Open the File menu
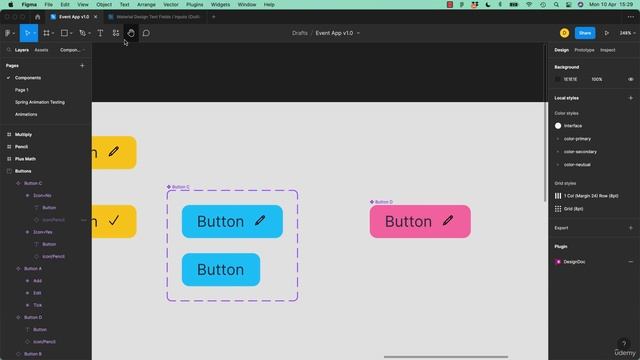640x360 pixels. [x=49, y=4]
